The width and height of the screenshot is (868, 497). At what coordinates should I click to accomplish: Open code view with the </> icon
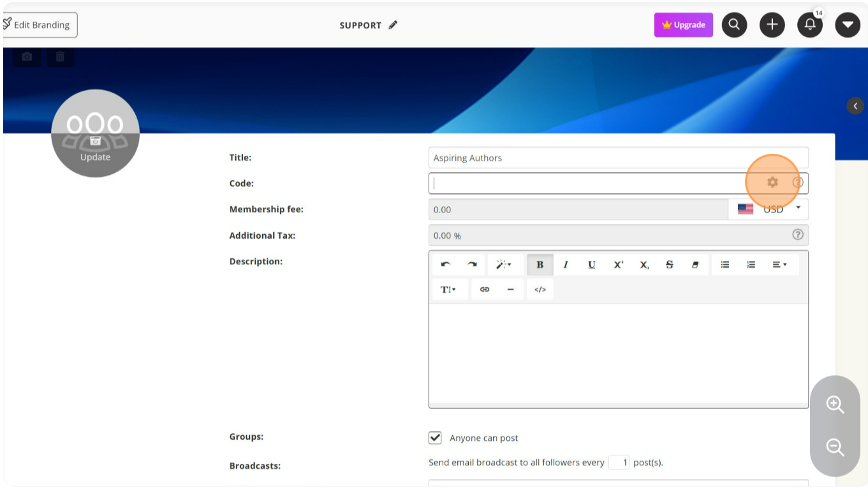[540, 290]
